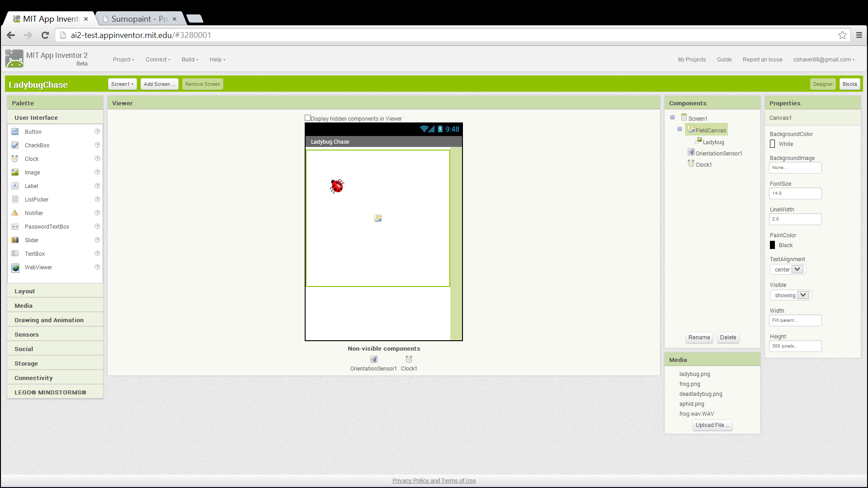
Task: Toggle Display hidden components in Viewer
Action: click(307, 117)
